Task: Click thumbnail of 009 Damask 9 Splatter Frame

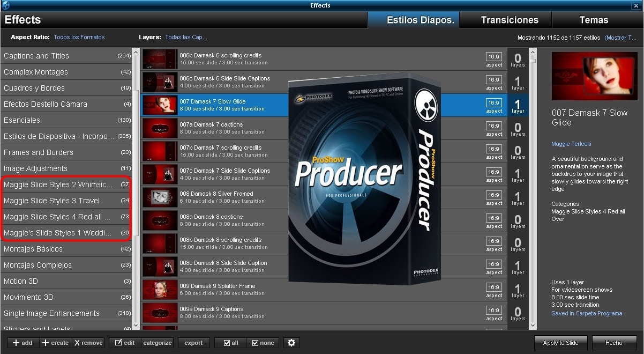Action: coord(160,290)
